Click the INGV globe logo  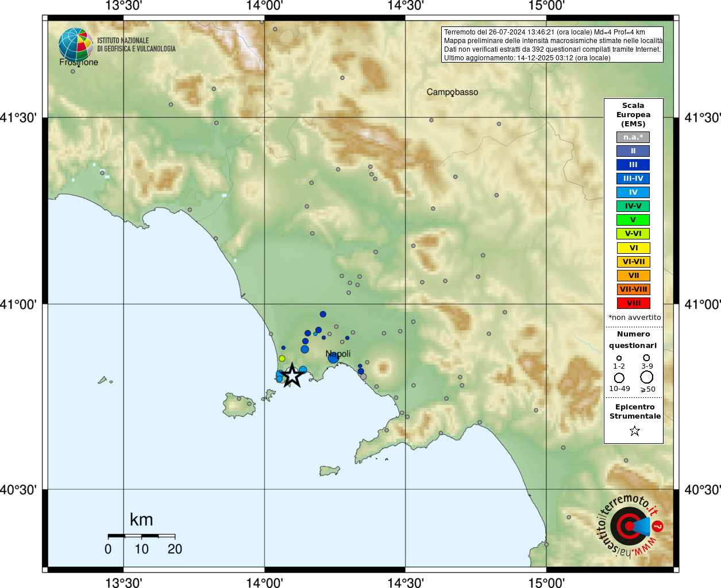(76, 45)
